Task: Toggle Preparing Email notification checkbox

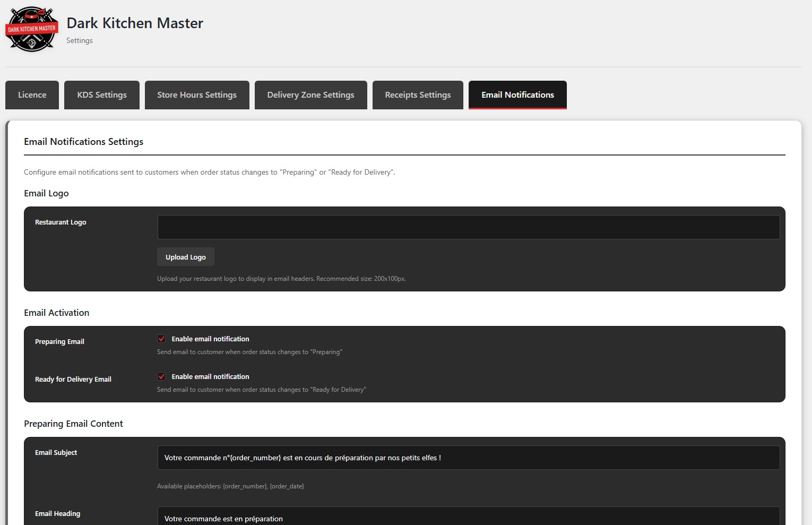Action: pos(161,339)
